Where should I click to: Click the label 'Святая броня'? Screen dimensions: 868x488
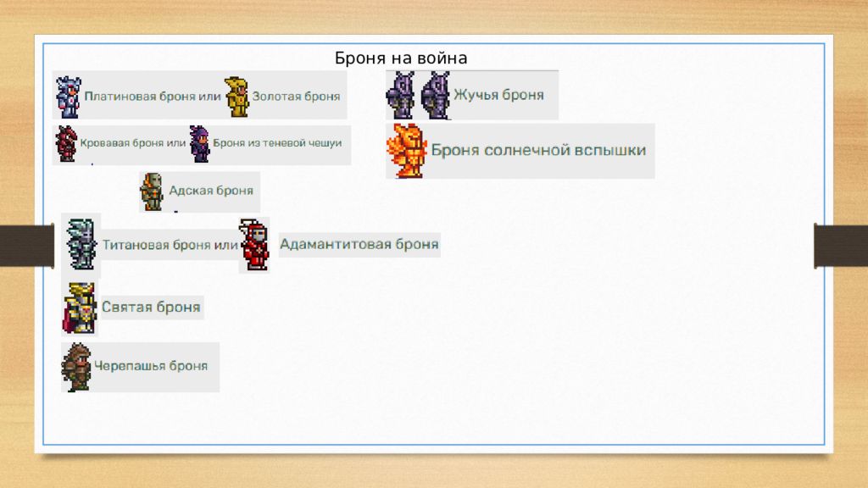pos(151,307)
